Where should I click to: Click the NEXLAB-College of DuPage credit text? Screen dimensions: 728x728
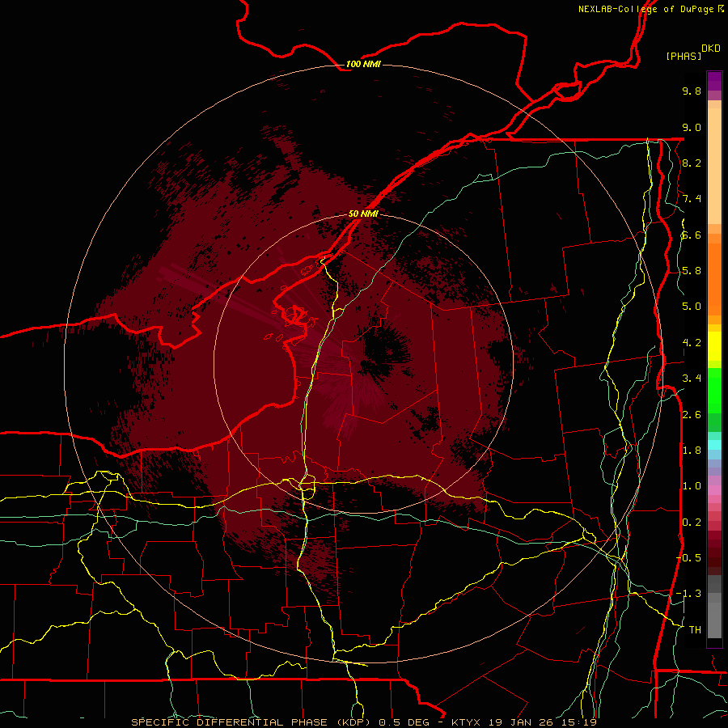tap(646, 9)
